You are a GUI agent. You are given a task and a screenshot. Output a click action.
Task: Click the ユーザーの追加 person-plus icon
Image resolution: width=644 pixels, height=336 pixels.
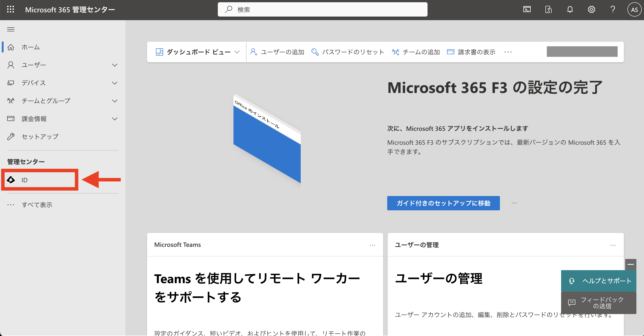coord(253,52)
